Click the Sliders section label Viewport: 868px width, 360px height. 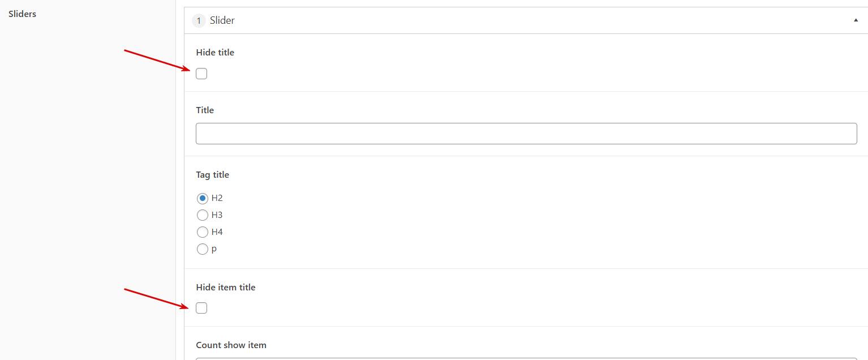tap(23, 14)
